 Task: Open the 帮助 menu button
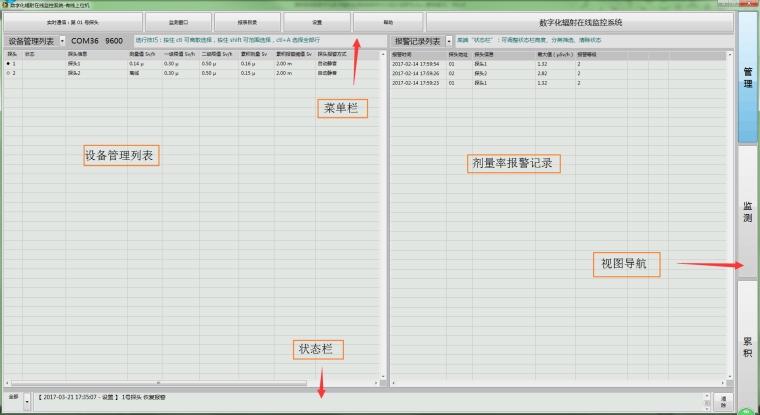387,21
